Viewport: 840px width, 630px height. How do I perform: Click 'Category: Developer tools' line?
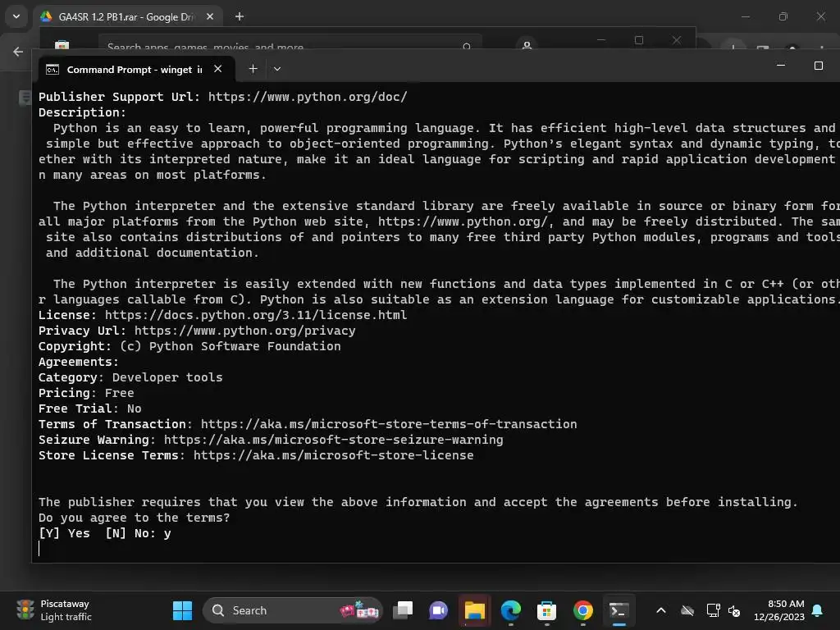tap(130, 377)
